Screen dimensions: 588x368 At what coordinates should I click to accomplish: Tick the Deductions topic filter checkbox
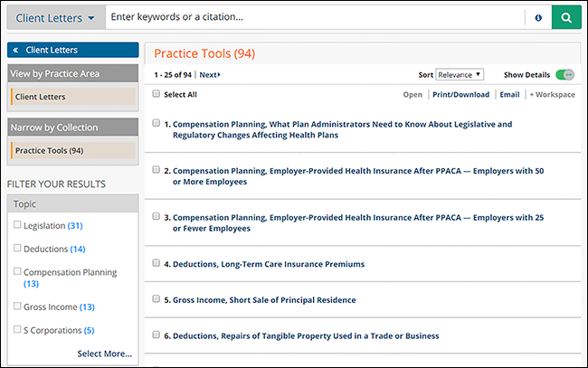17,249
